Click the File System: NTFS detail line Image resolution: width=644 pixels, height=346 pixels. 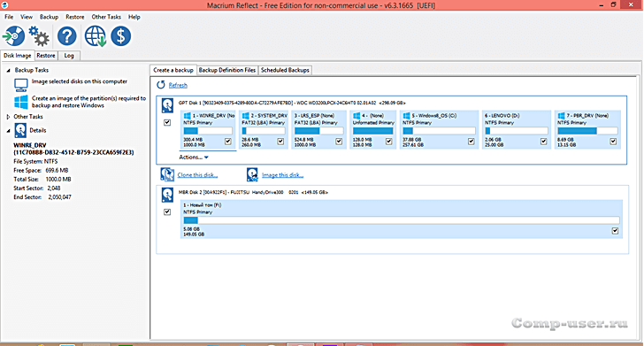coord(35,161)
